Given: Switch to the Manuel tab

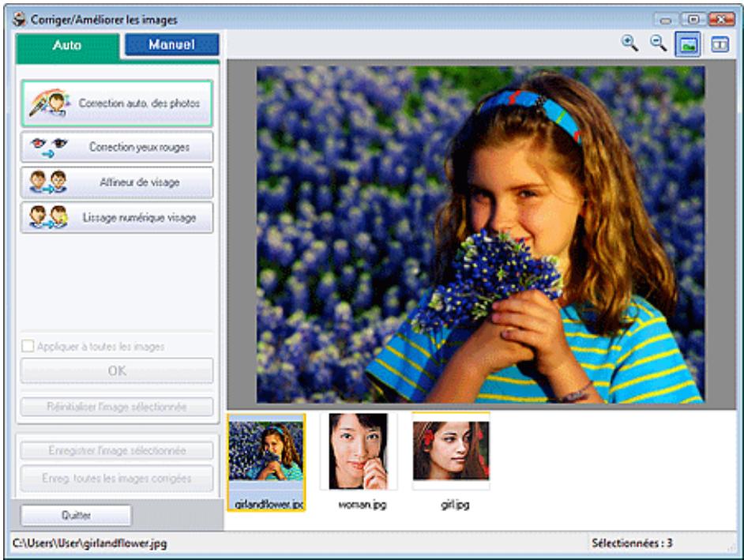Looking at the screenshot, I should click(x=171, y=44).
